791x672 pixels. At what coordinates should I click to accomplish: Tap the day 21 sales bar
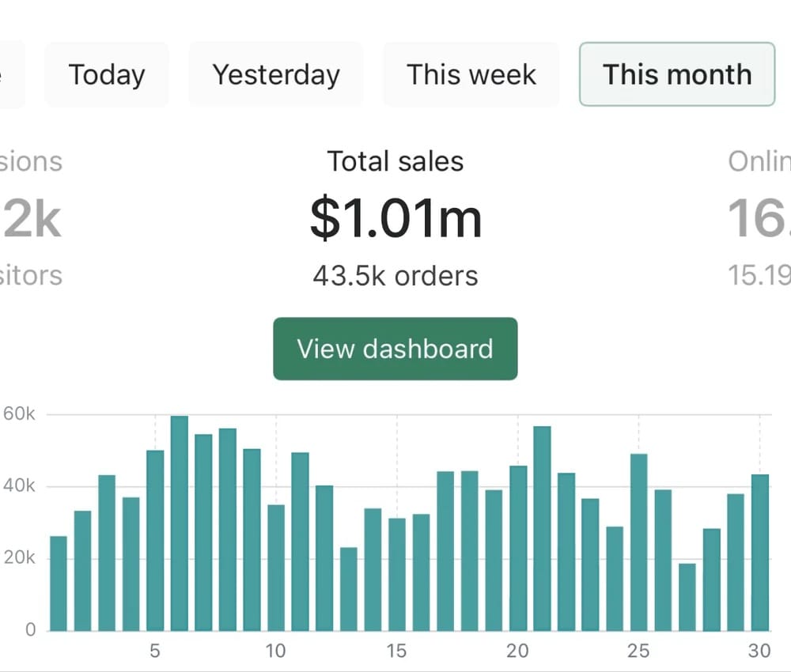pyautogui.click(x=542, y=528)
